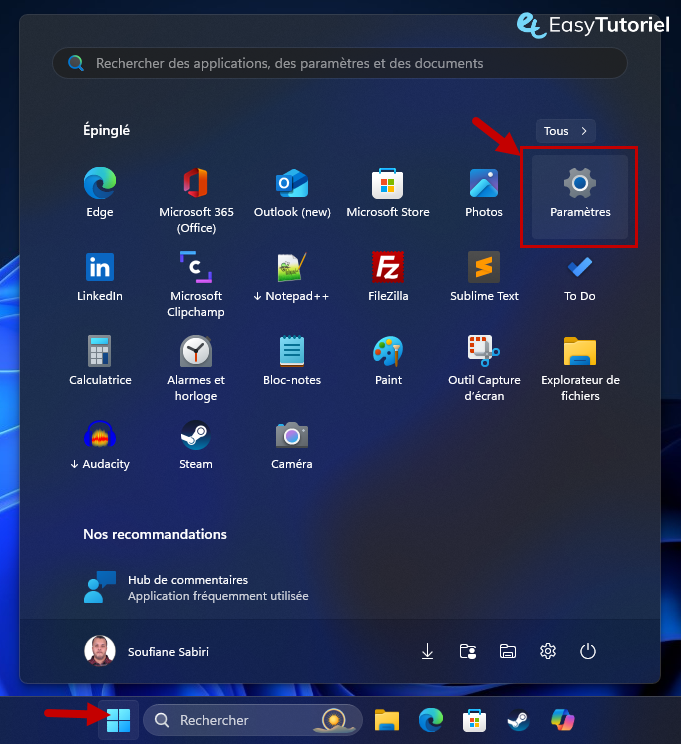Launch Outlook (new) mail app
Image resolution: width=681 pixels, height=744 pixels.
[x=292, y=192]
